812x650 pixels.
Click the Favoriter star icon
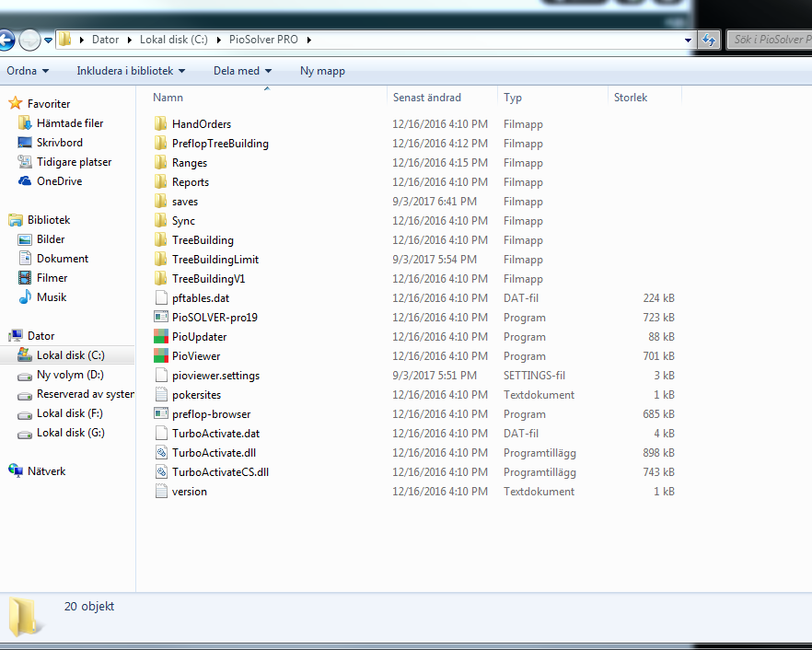click(x=16, y=103)
